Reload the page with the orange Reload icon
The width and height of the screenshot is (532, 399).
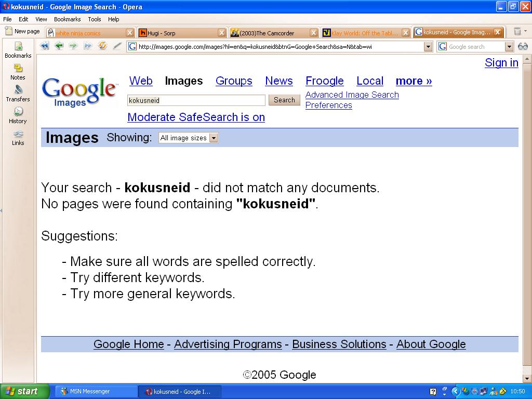coord(102,46)
